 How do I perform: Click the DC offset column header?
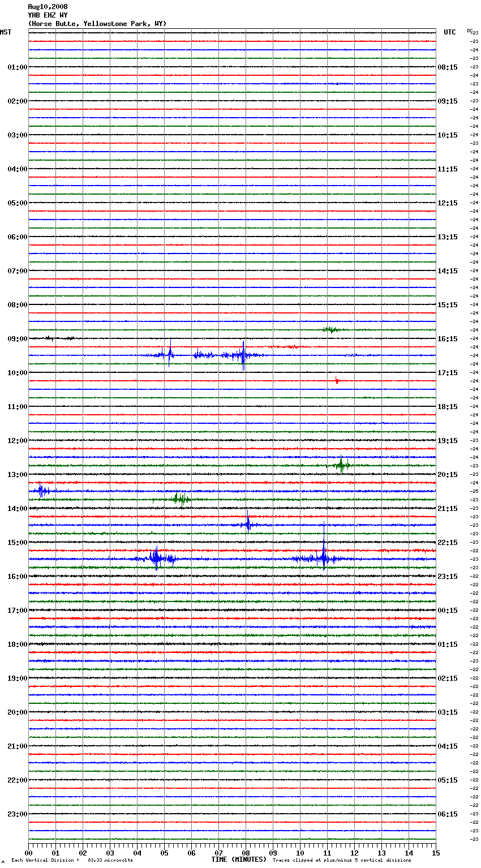click(470, 31)
